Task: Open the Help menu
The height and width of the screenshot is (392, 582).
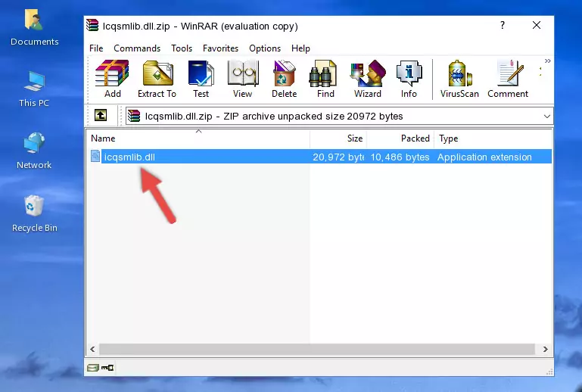Action: coord(300,48)
